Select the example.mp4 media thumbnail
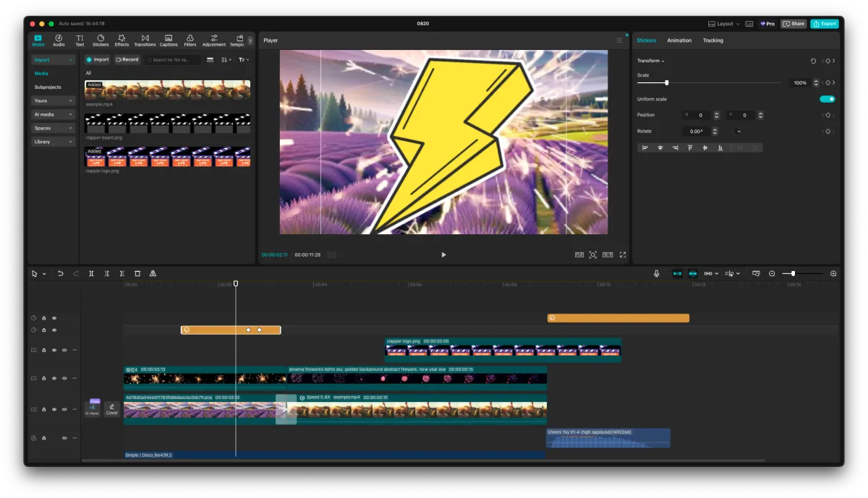 coord(167,90)
